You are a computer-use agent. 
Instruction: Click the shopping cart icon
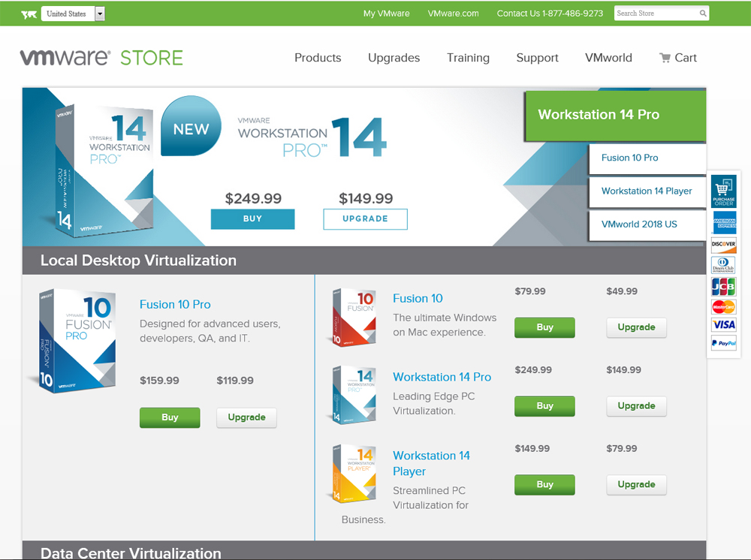click(665, 58)
